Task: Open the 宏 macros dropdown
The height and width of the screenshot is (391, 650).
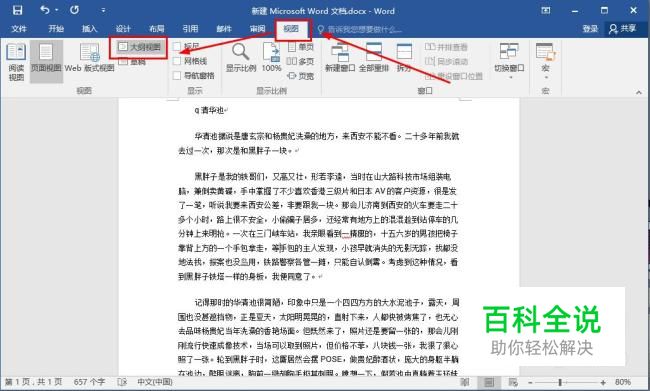Action: tap(546, 61)
